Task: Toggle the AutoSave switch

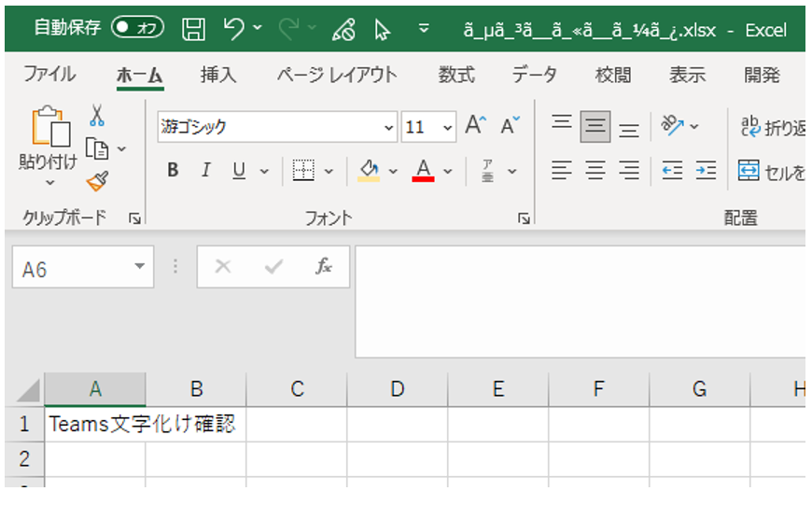Action: (x=138, y=27)
